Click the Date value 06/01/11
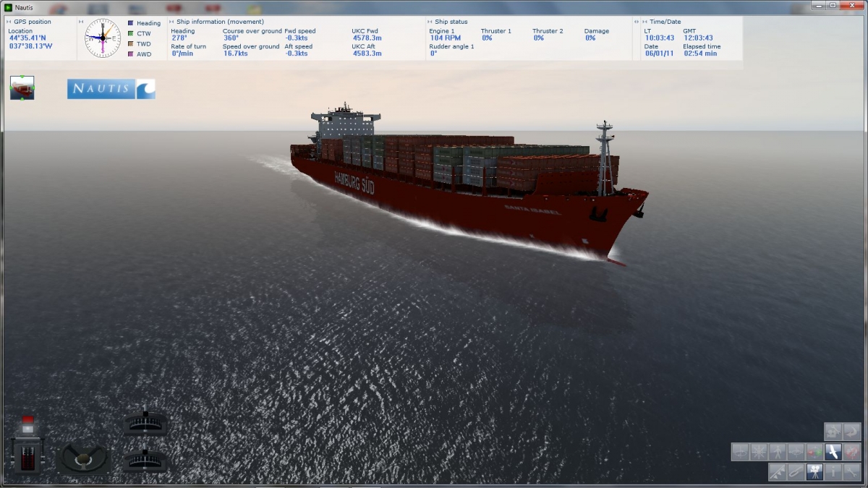Screen dimensions: 868x488 tap(660, 53)
